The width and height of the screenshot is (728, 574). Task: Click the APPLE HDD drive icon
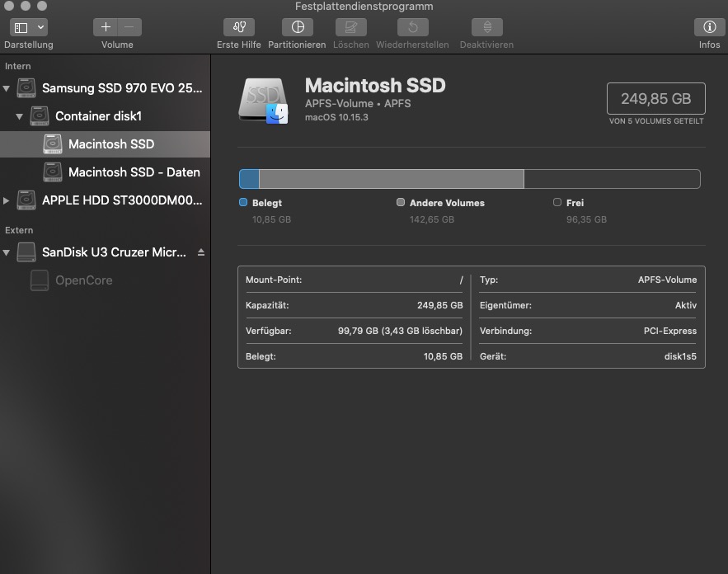26,200
